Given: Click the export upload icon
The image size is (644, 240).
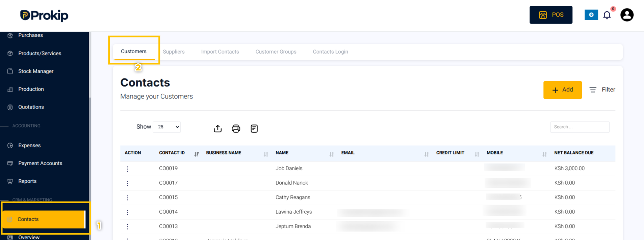Looking at the screenshot, I should pyautogui.click(x=218, y=128).
